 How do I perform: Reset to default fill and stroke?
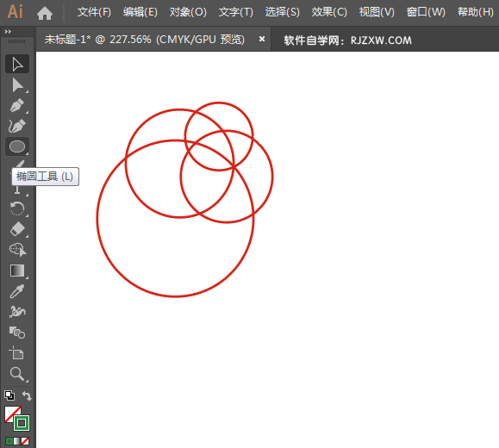click(x=9, y=395)
